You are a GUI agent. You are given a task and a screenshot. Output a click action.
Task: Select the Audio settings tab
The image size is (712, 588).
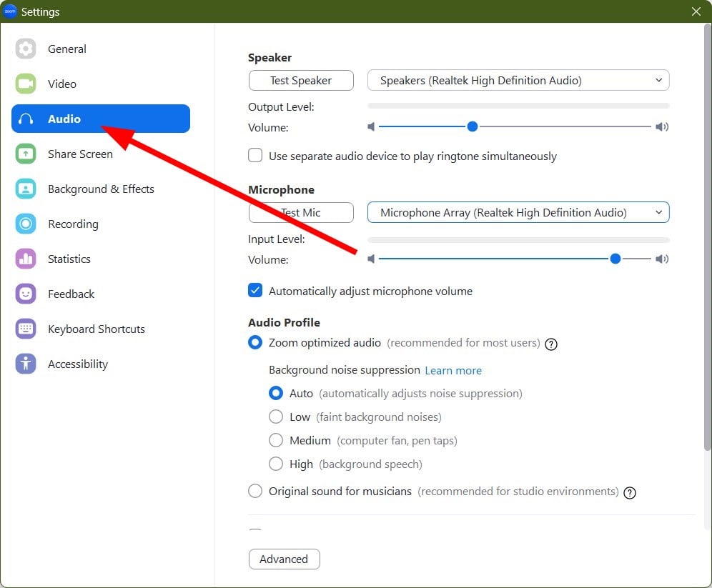tap(100, 119)
